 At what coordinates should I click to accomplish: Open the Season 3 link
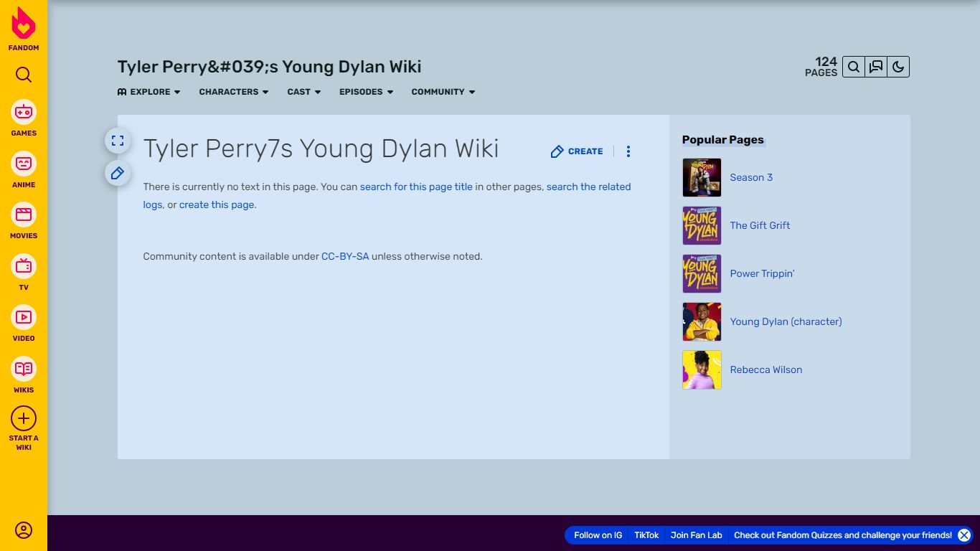[751, 177]
